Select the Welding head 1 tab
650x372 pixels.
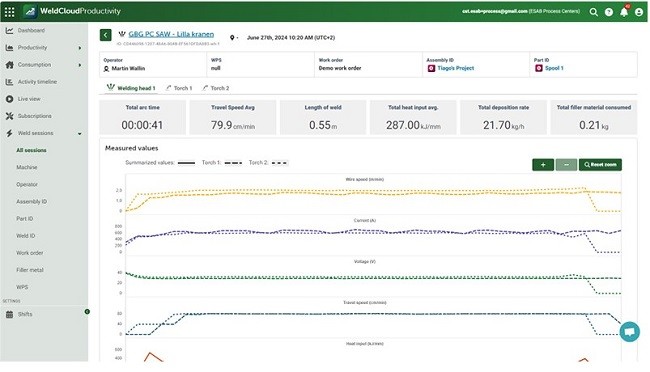tap(131, 88)
